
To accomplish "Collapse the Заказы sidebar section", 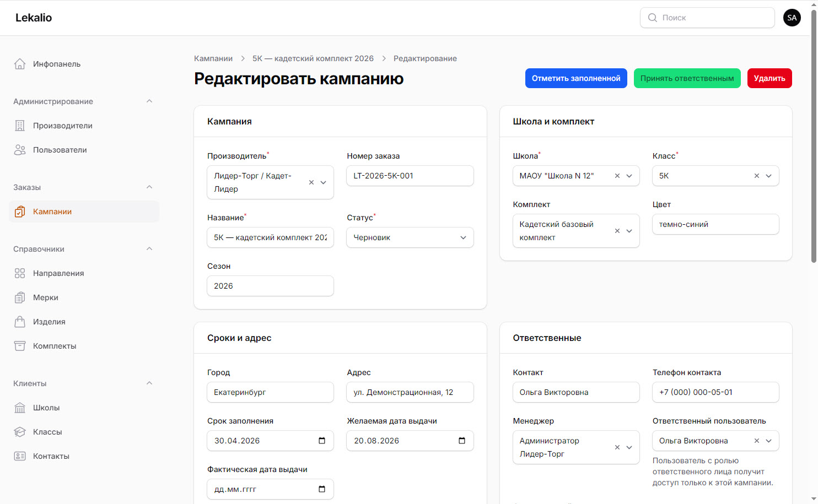I will pos(149,187).
